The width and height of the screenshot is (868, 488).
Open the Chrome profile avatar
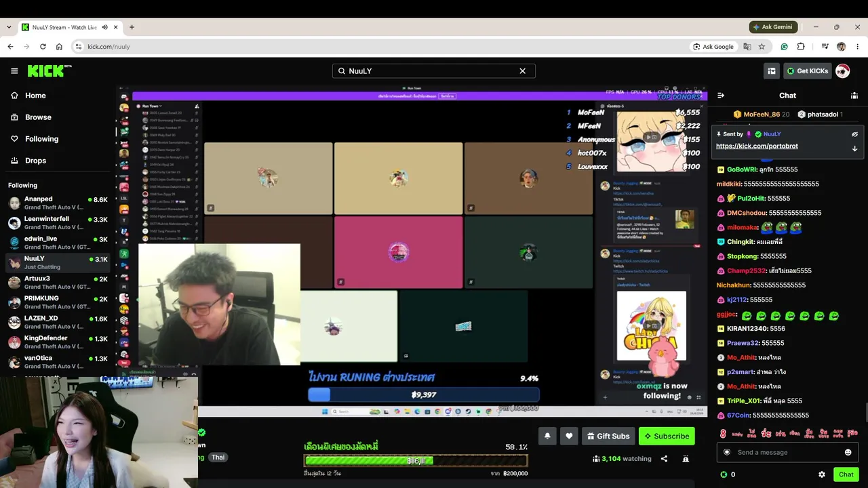point(841,47)
